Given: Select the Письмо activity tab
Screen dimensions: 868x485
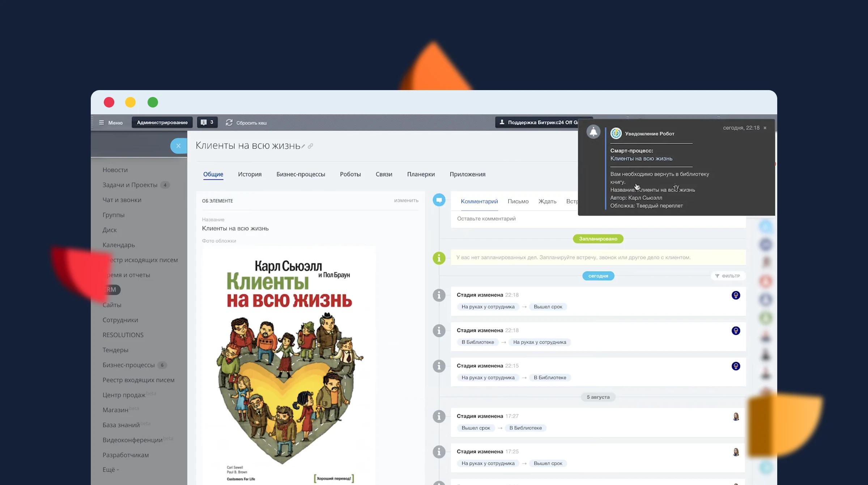Looking at the screenshot, I should [x=518, y=201].
